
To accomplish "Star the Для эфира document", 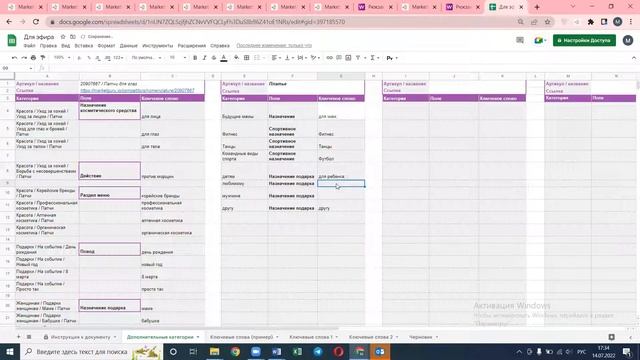I will click(63, 37).
